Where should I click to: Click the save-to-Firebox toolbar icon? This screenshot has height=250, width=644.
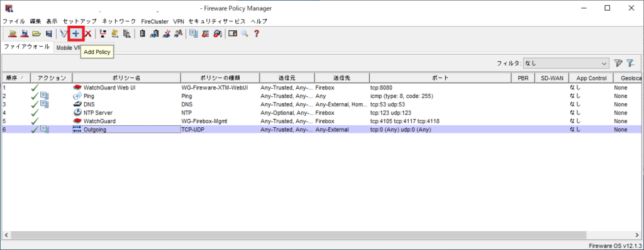pyautogui.click(x=25, y=34)
